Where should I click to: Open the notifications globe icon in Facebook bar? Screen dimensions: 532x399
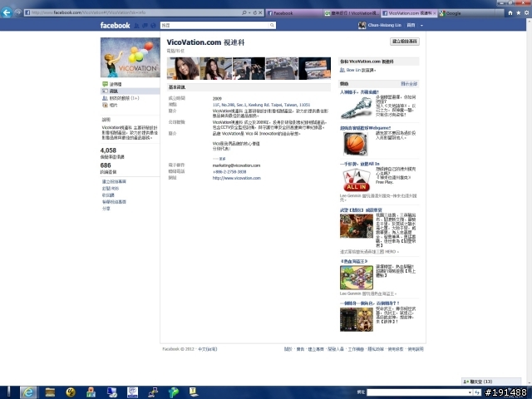(153, 26)
